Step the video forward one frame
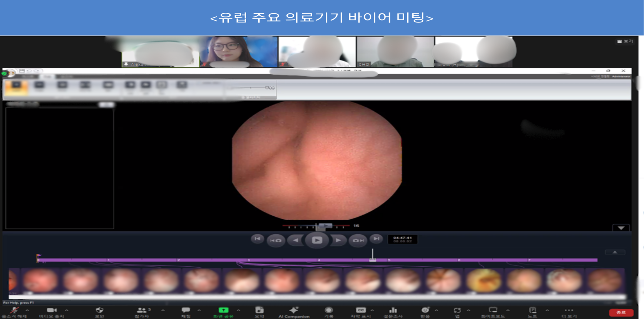The height and width of the screenshot is (319, 644). click(338, 240)
